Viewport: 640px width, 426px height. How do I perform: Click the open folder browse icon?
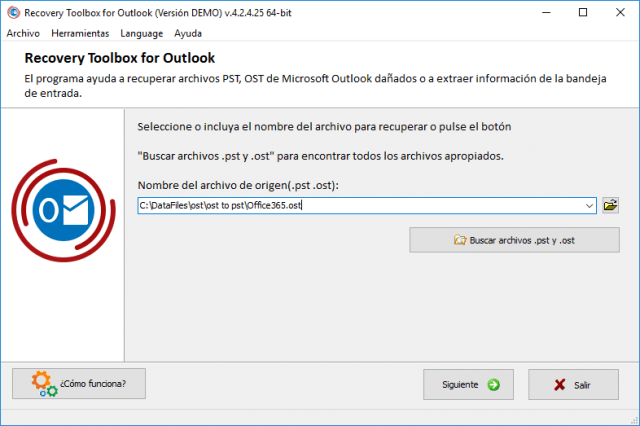[610, 205]
